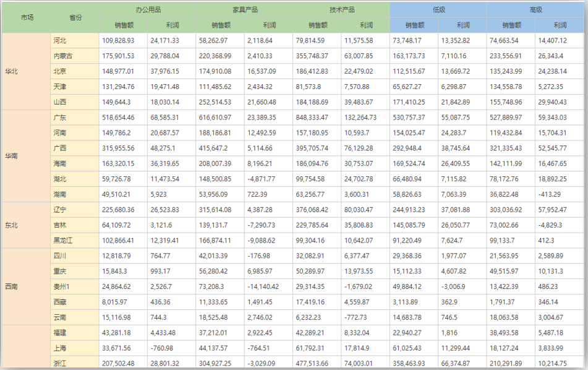Select the 省份 column header
The height and width of the screenshot is (370, 588).
[75, 17]
